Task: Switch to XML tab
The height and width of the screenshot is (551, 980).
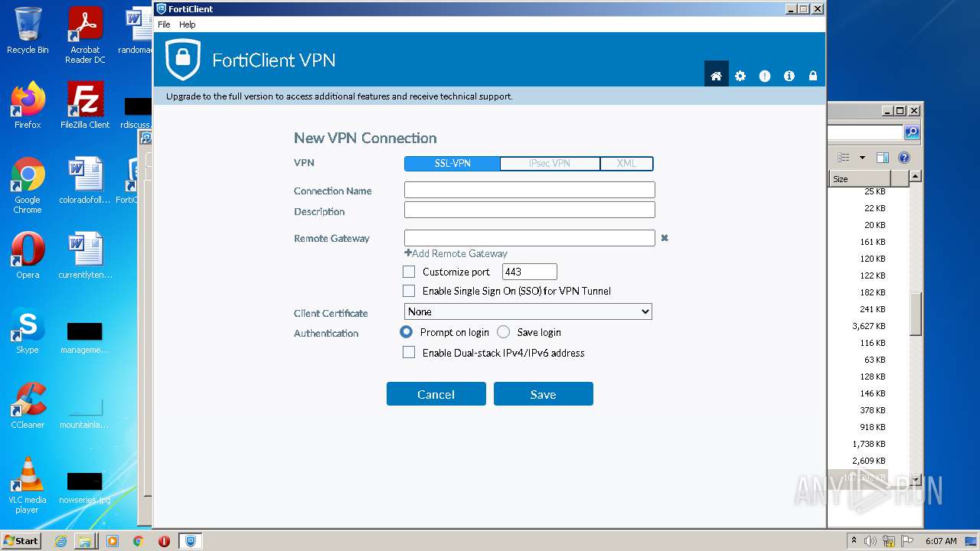Action: [x=626, y=163]
